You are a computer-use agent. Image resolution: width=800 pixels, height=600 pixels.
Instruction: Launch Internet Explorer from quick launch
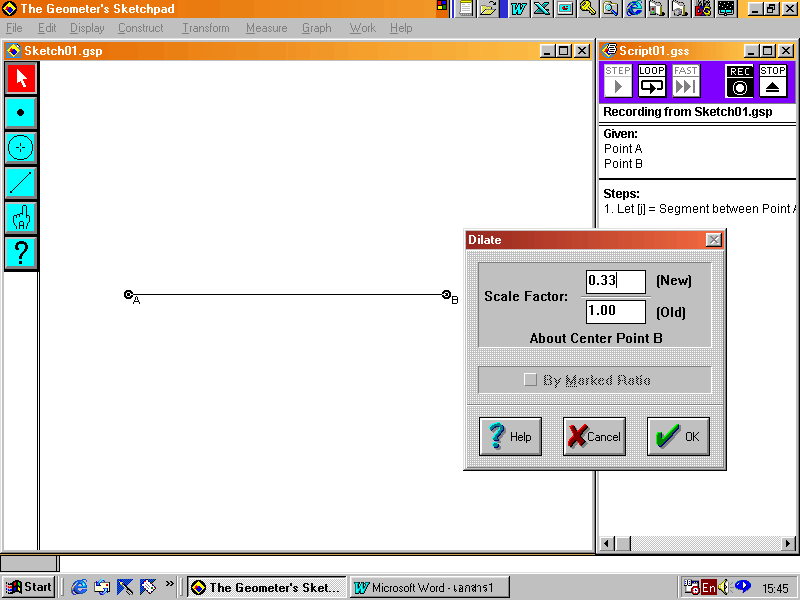(x=79, y=587)
